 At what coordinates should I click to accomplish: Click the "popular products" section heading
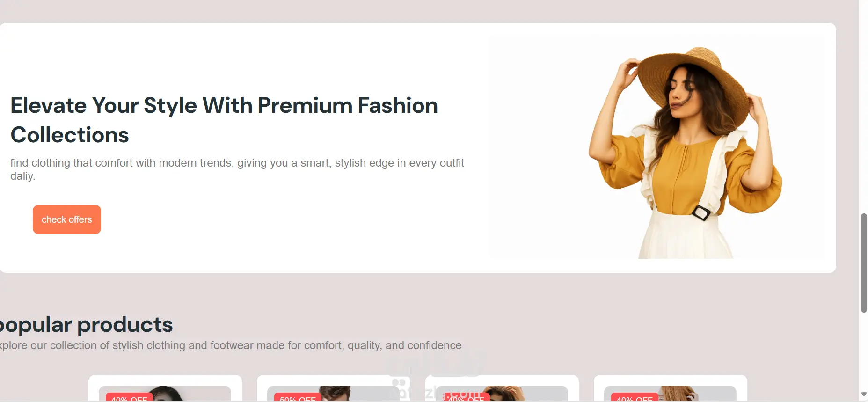[x=86, y=324]
